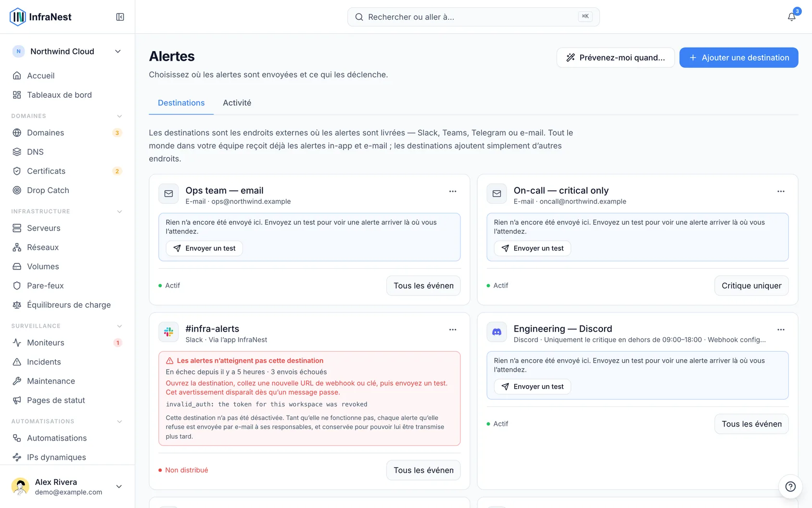812x508 pixels.
Task: Send a test to Engineering — Discord
Action: pos(533,387)
